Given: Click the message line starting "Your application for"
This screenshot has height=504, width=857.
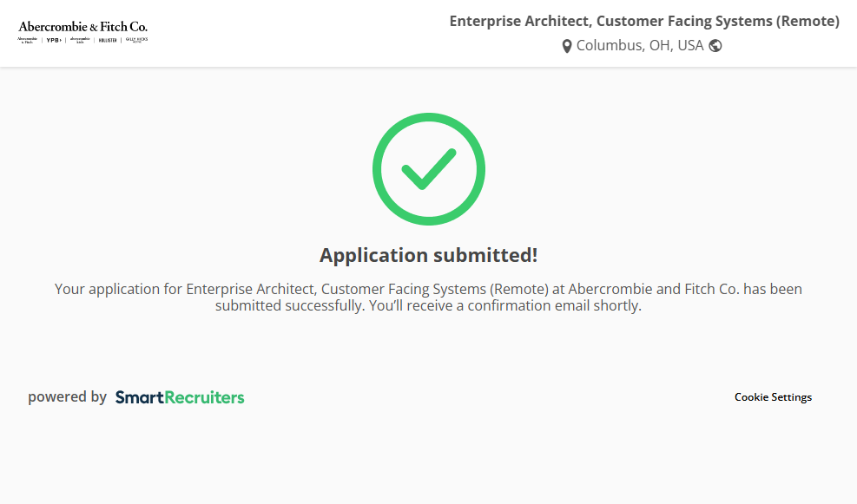Looking at the screenshot, I should coord(428,289).
